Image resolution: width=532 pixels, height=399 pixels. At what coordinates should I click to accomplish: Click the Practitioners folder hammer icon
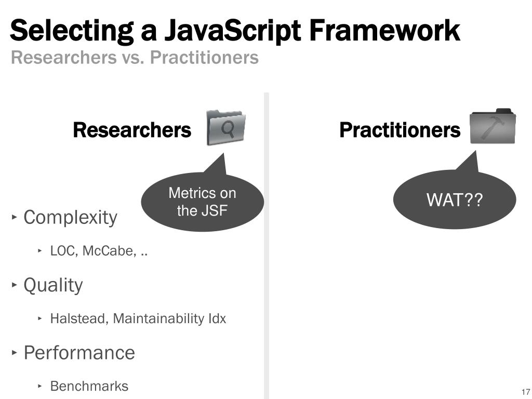pos(493,126)
